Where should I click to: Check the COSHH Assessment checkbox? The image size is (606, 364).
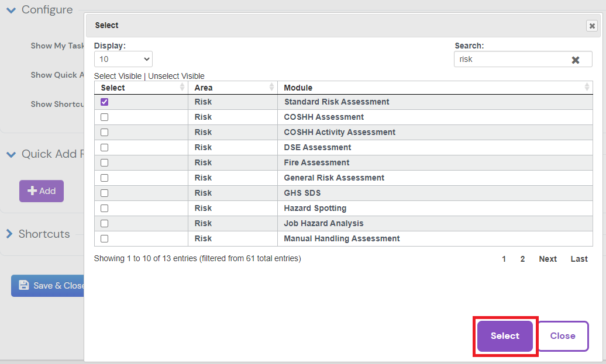click(x=105, y=117)
